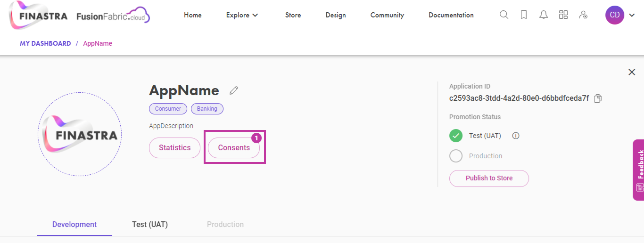
Task: Click the Publish to Store button
Action: click(489, 178)
